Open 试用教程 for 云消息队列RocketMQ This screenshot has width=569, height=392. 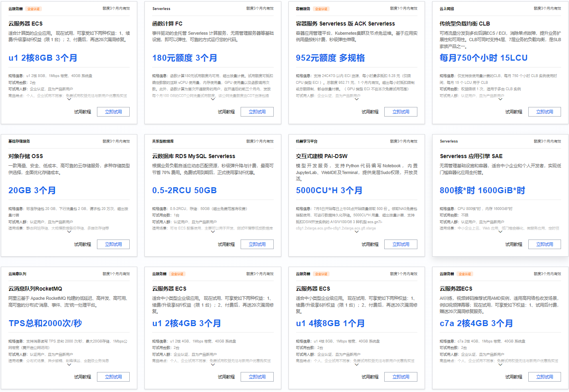pyautogui.click(x=83, y=377)
